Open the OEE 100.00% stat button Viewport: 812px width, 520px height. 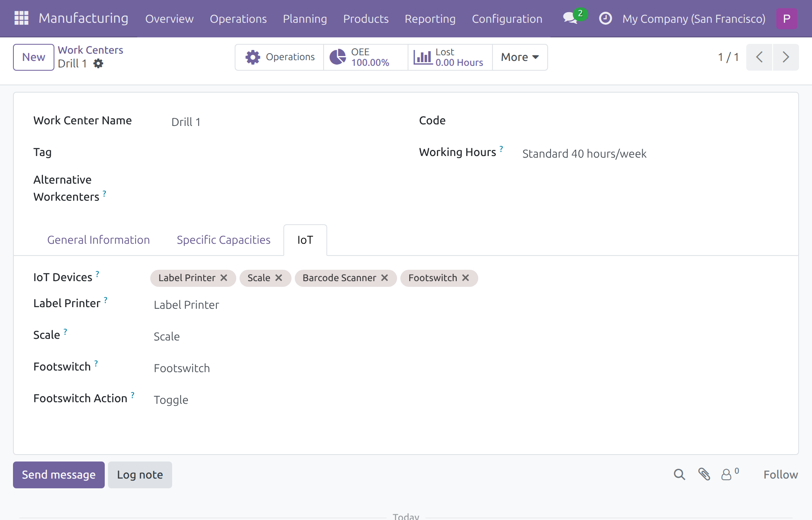366,57
